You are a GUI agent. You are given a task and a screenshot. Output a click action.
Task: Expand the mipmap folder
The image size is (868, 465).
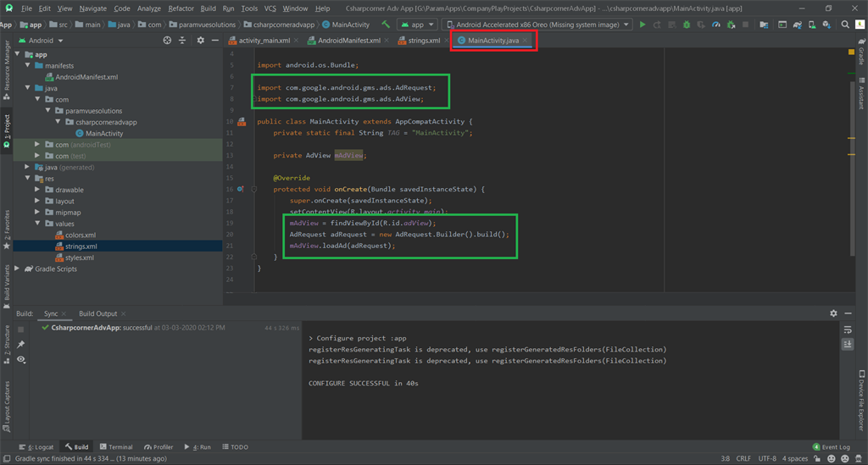point(37,213)
